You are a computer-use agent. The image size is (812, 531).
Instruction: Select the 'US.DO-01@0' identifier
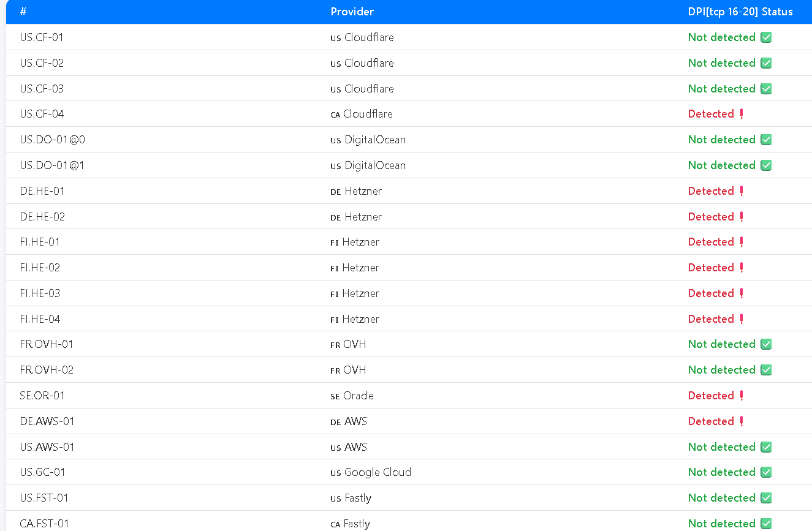point(53,140)
